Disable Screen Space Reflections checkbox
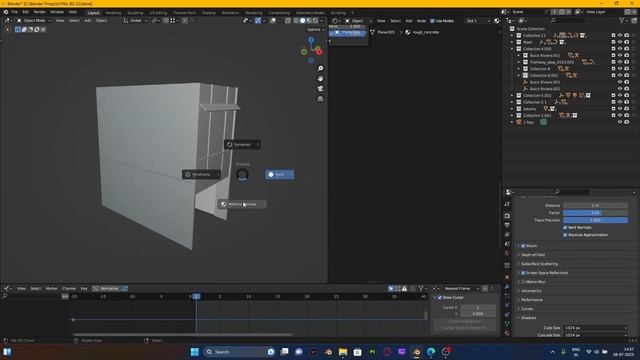640x360 pixels. pyautogui.click(x=523, y=273)
